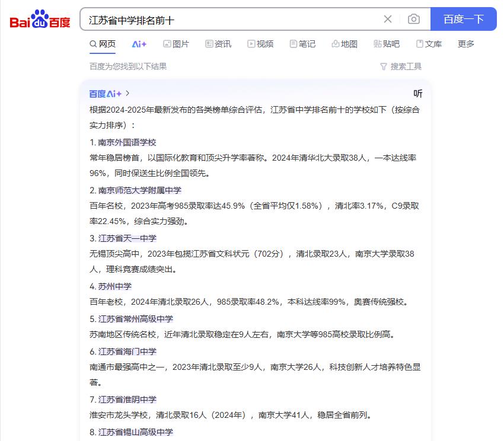Select the 网页 tab
Viewport: 504px width, 441px height.
click(103, 44)
